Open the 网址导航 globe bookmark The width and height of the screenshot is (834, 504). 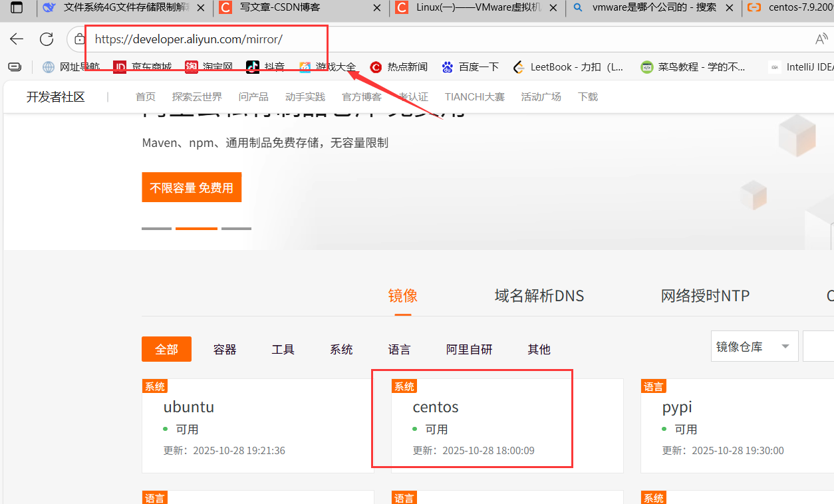72,66
